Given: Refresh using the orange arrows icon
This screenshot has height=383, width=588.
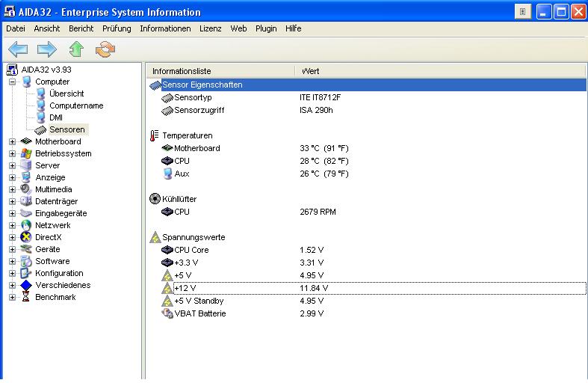Looking at the screenshot, I should [105, 49].
